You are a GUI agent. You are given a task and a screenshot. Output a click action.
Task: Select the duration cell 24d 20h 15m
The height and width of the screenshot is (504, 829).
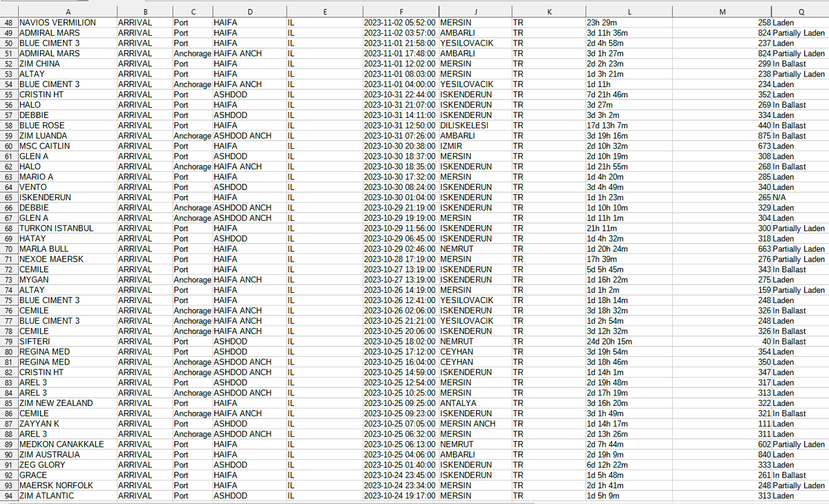tap(629, 342)
